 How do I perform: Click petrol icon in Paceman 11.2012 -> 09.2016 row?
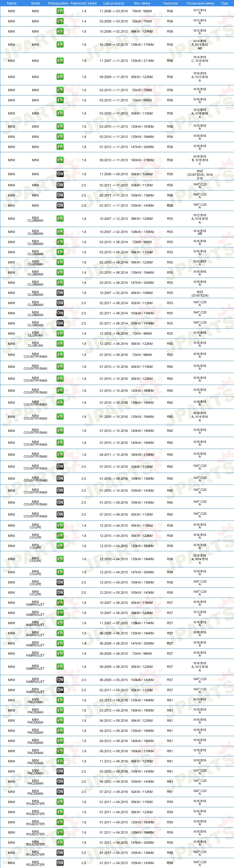click(60, 761)
